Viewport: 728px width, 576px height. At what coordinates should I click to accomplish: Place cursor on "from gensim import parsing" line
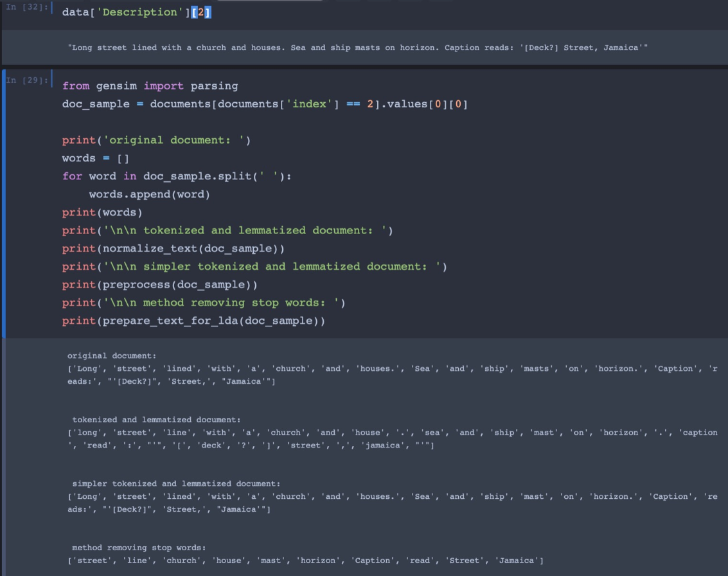[x=150, y=86]
